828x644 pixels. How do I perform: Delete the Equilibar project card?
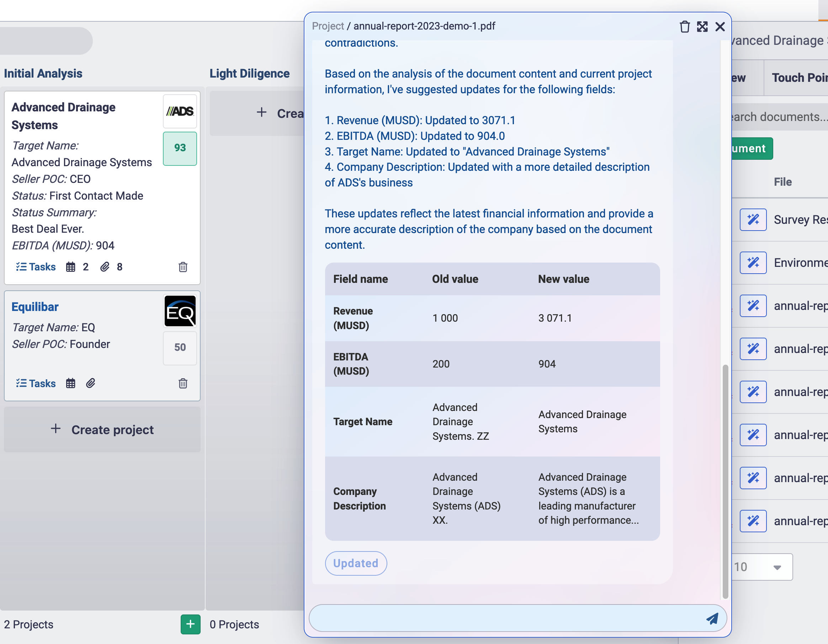[x=183, y=384]
